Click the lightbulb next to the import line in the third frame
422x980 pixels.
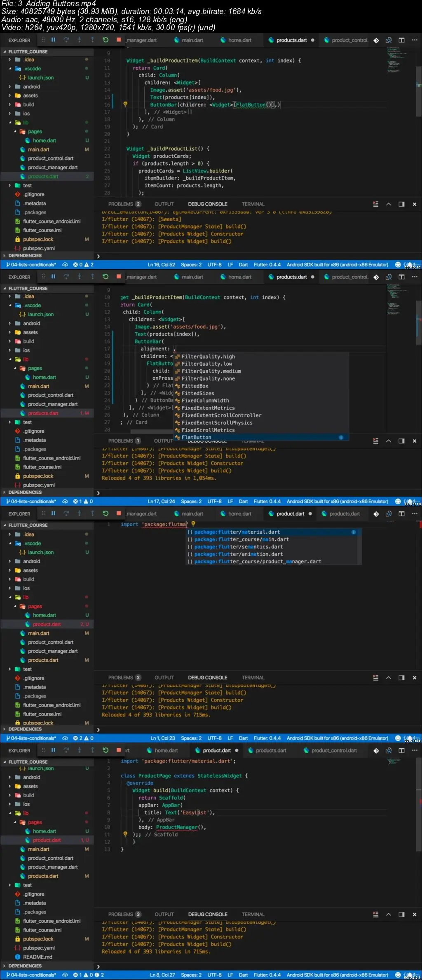tap(193, 524)
